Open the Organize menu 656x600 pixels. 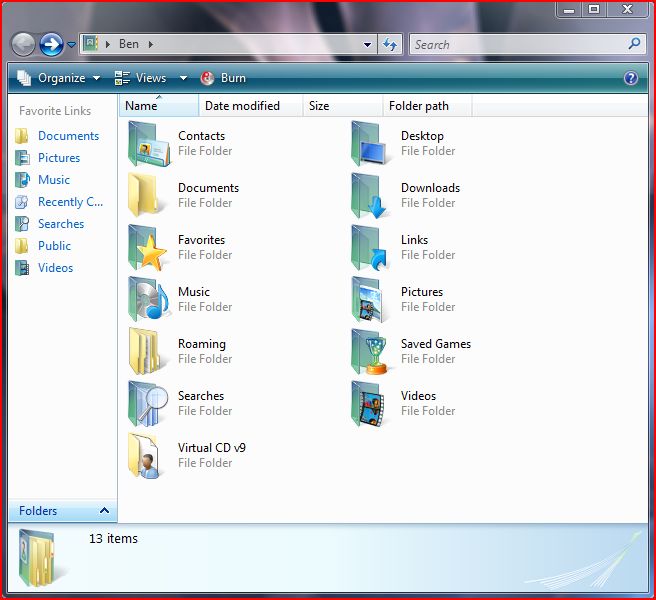(x=59, y=78)
